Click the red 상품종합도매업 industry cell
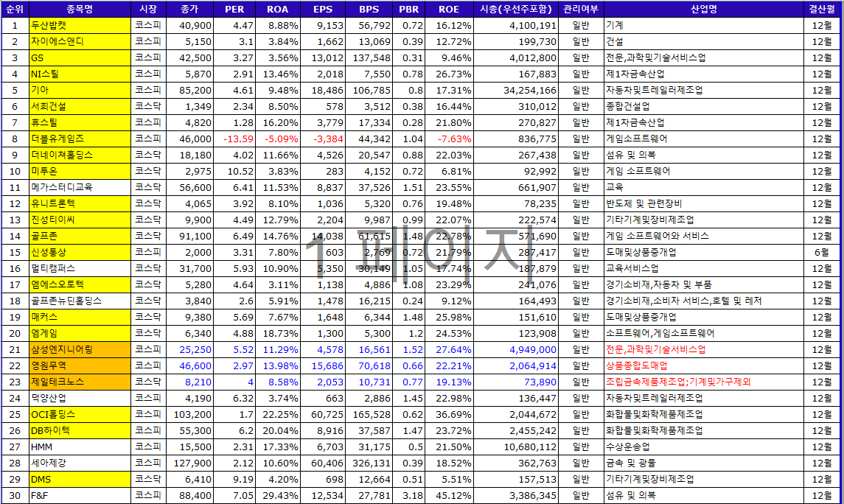The width and height of the screenshot is (844, 504). [x=703, y=365]
